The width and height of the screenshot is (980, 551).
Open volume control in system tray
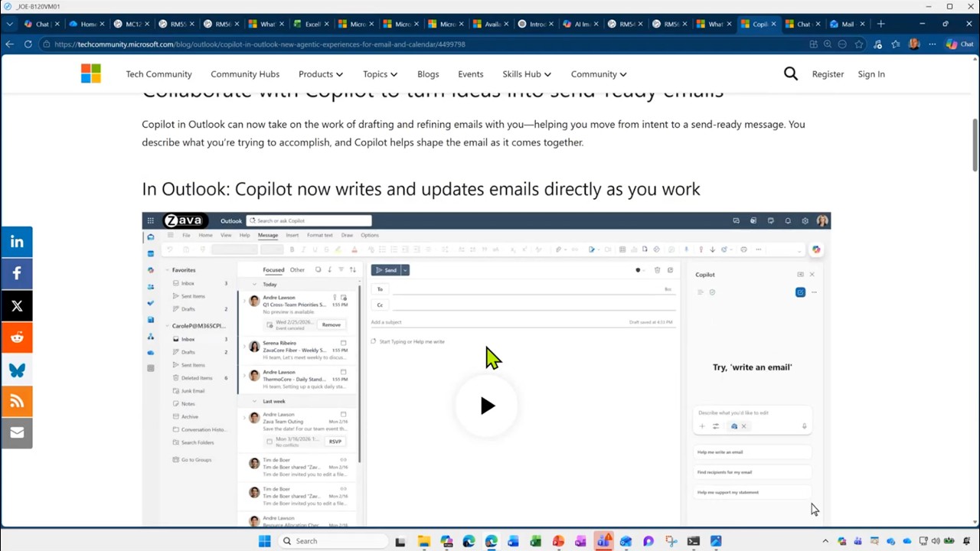click(x=936, y=541)
